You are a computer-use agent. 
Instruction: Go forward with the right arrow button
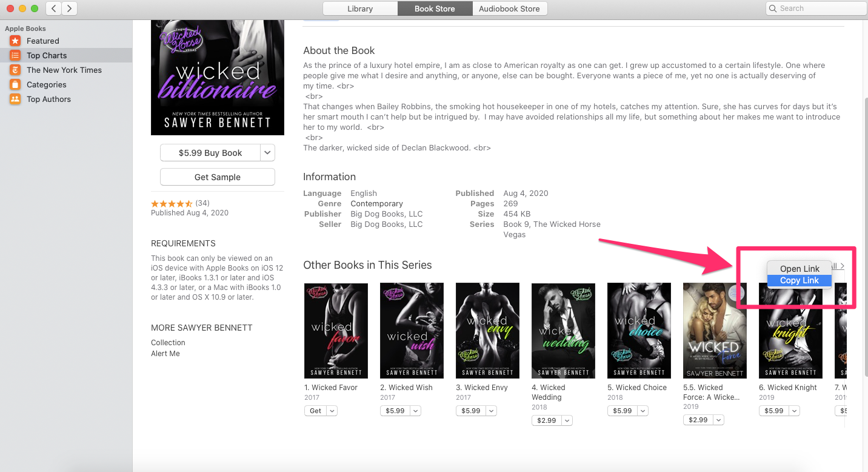(x=69, y=8)
